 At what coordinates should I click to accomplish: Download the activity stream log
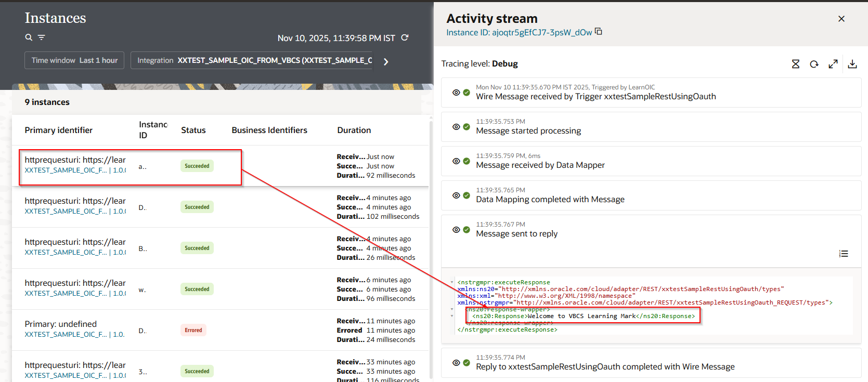(852, 64)
